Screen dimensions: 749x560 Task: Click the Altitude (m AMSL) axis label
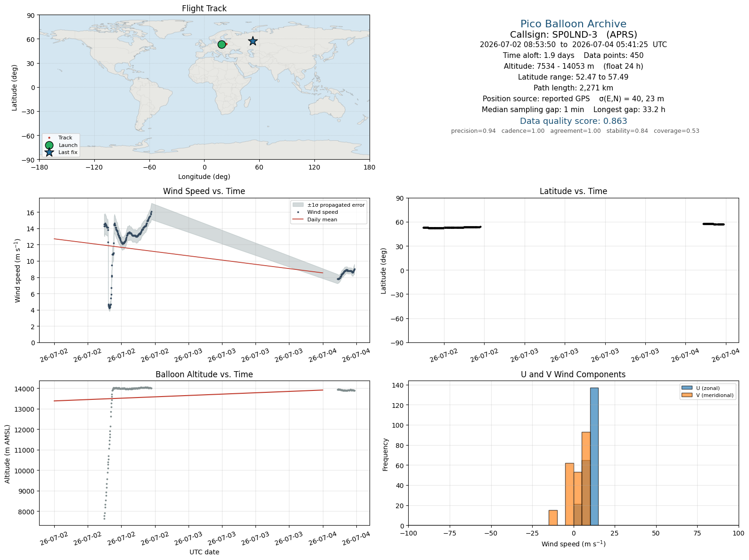(x=8, y=453)
